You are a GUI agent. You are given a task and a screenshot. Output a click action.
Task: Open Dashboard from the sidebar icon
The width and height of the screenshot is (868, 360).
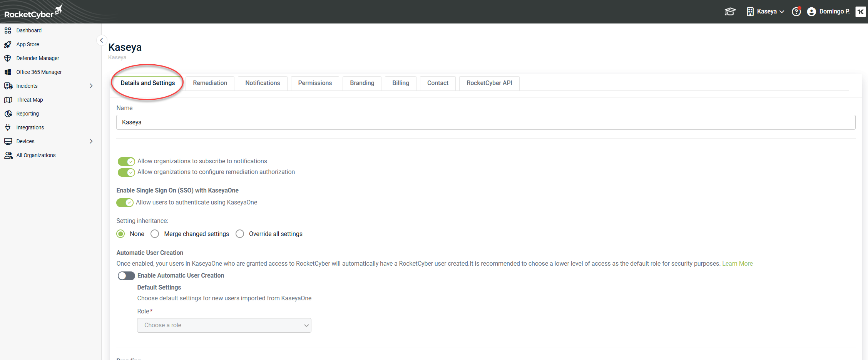(8, 30)
